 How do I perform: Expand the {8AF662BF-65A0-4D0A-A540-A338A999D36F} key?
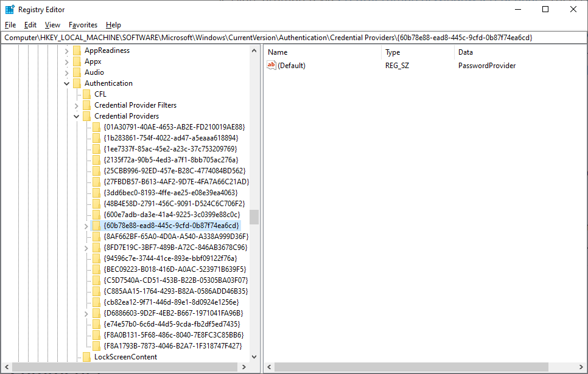(86, 236)
